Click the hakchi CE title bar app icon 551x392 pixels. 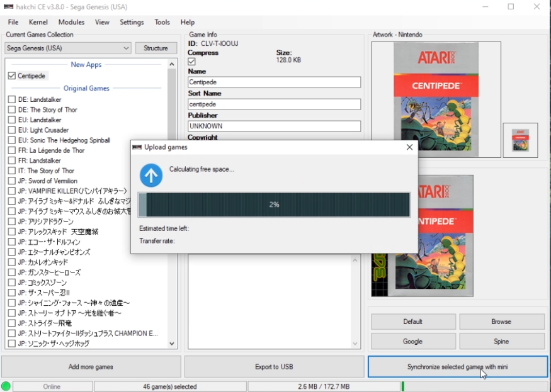coord(8,7)
